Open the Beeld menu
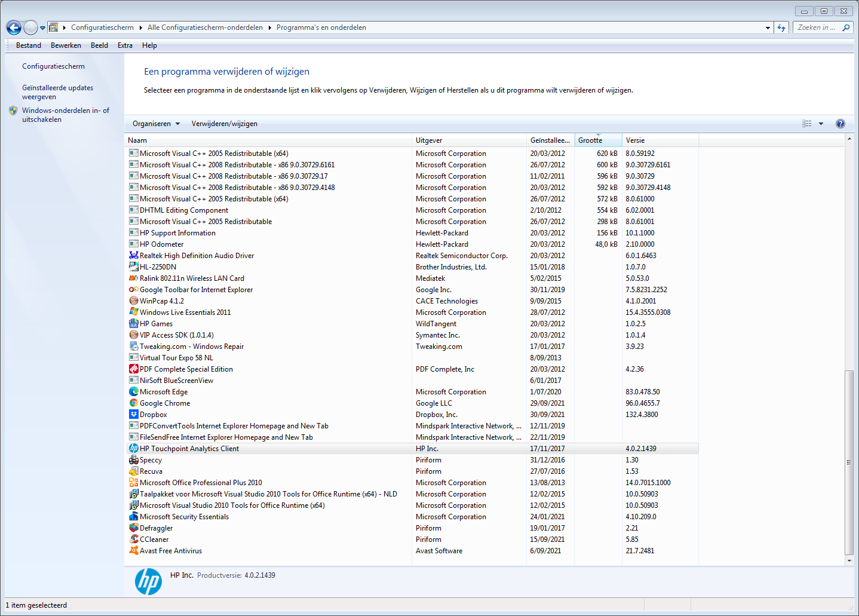 coord(99,45)
